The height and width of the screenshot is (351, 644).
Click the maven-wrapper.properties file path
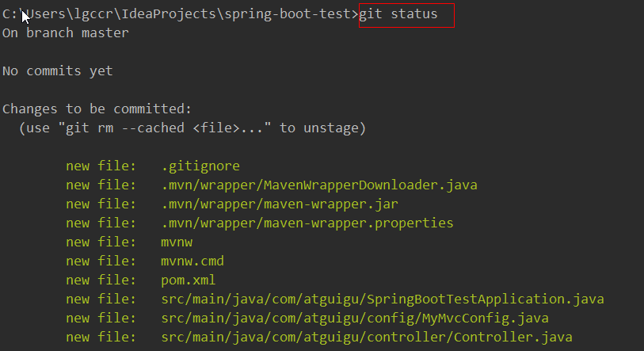(307, 223)
